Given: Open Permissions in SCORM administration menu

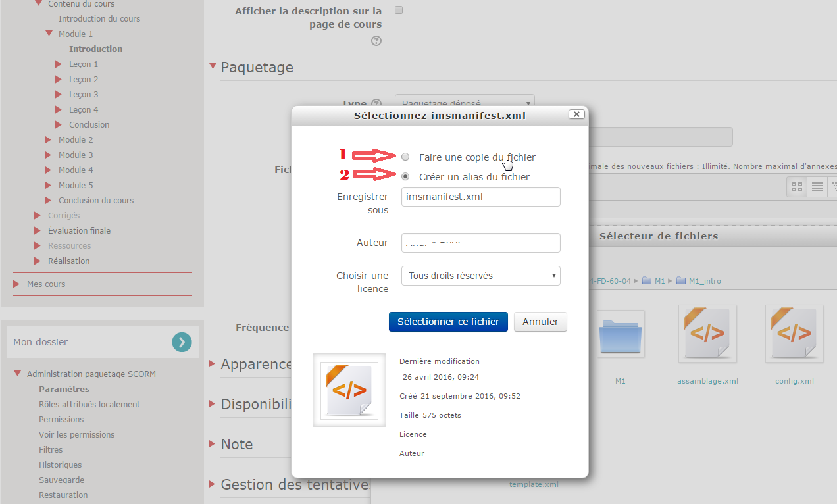Looking at the screenshot, I should point(61,419).
